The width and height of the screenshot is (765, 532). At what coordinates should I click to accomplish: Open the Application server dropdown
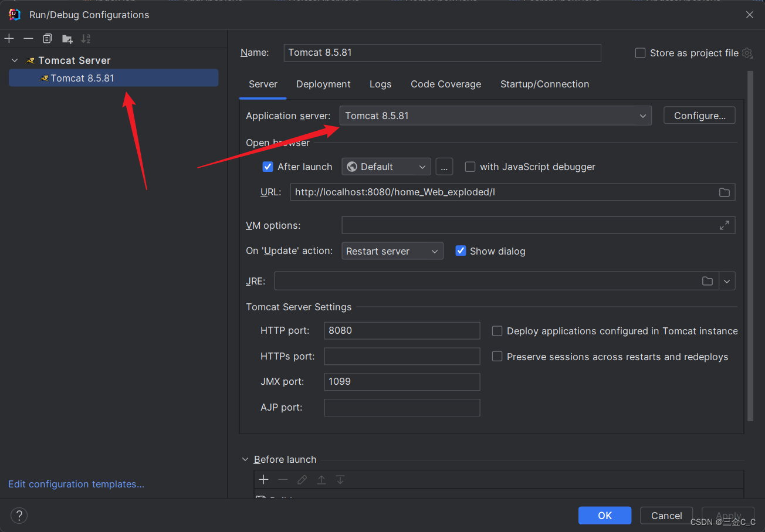pos(496,116)
